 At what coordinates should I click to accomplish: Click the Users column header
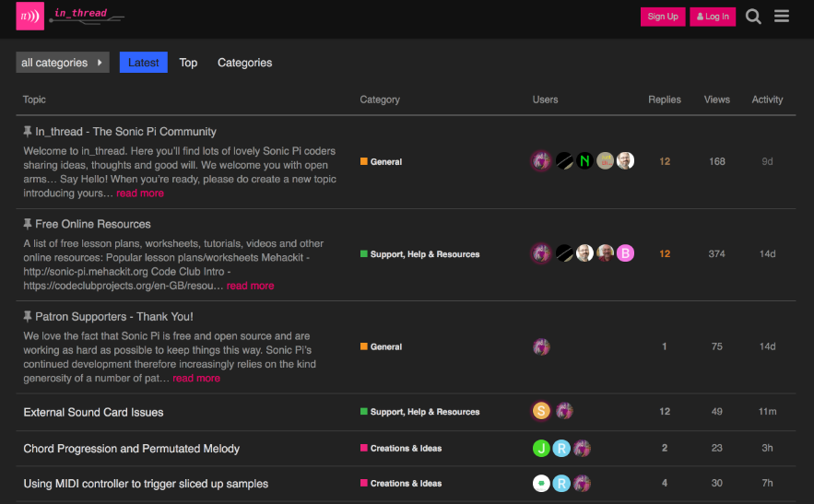point(545,100)
